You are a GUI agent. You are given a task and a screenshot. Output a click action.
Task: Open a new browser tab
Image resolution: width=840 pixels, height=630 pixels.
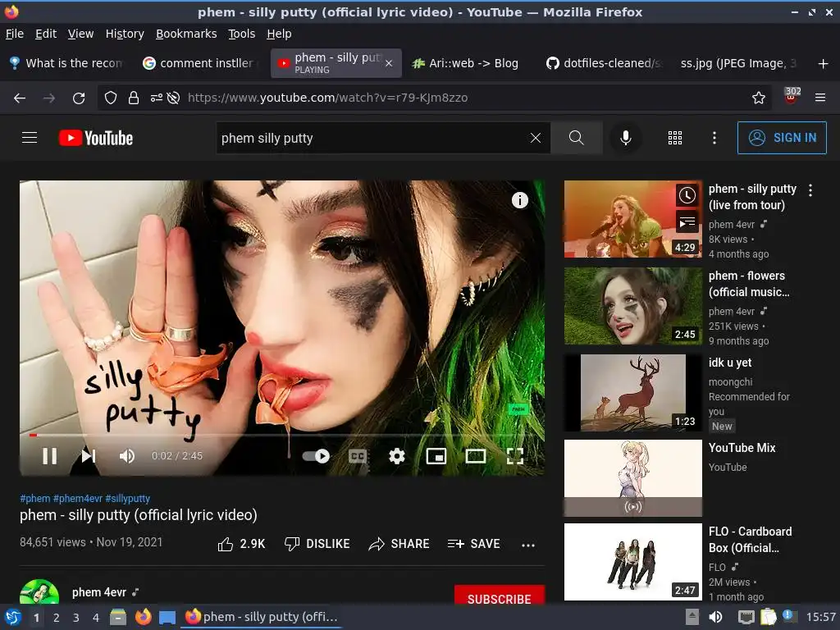pos(824,64)
